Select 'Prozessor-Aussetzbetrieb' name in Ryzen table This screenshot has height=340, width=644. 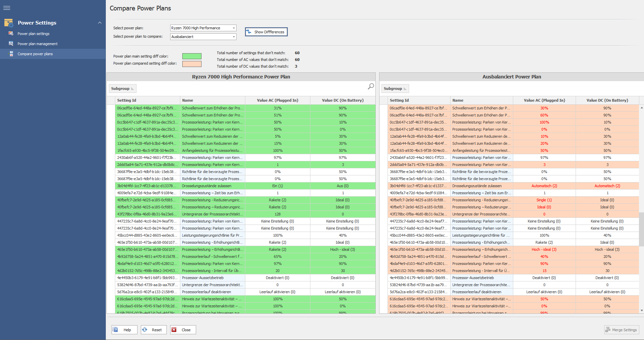coord(213,278)
